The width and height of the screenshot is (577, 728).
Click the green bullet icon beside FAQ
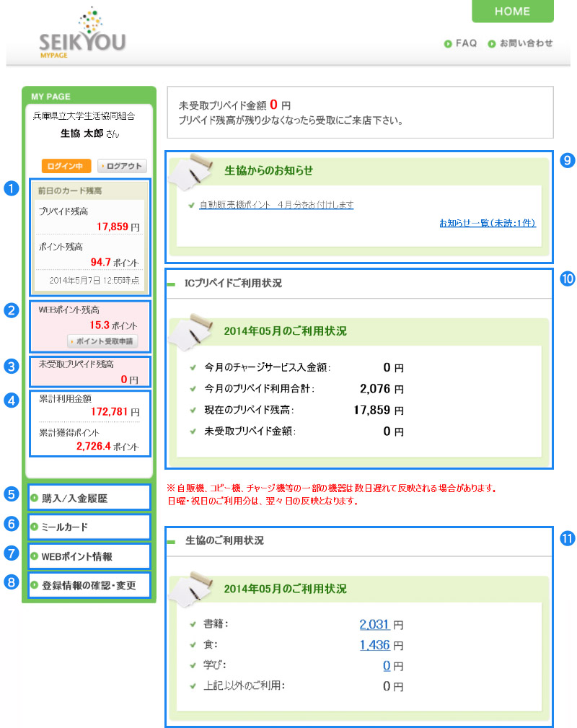pyautogui.click(x=448, y=44)
